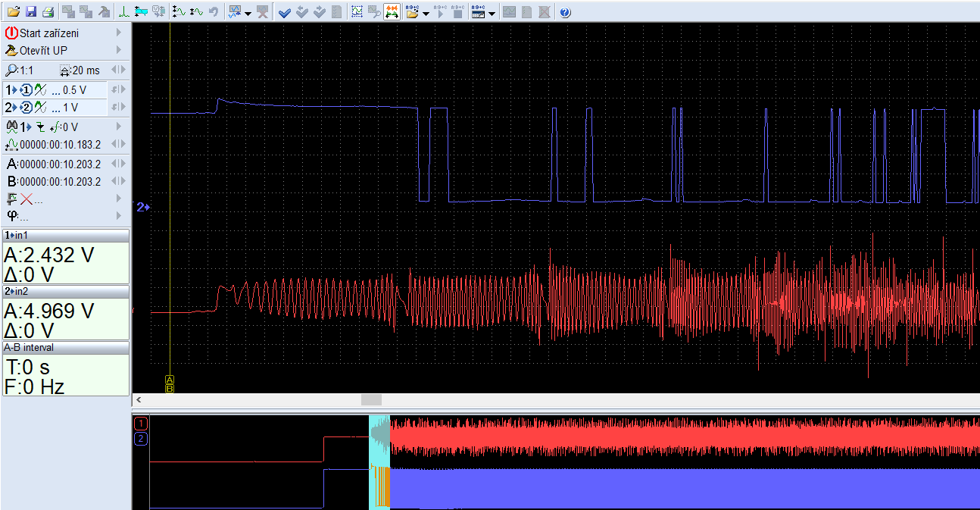Click the horizontal scrollbar thumb under the waveform

(x=371, y=399)
